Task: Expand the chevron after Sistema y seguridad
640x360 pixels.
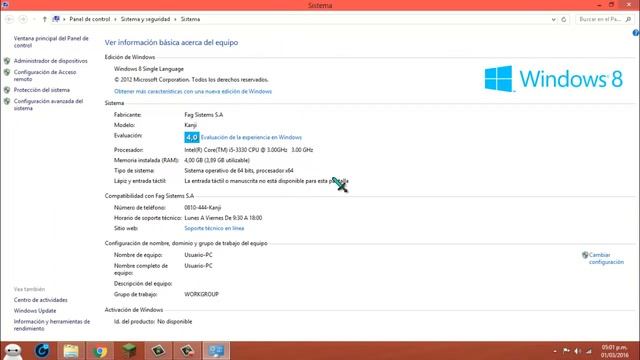Action: (176, 19)
